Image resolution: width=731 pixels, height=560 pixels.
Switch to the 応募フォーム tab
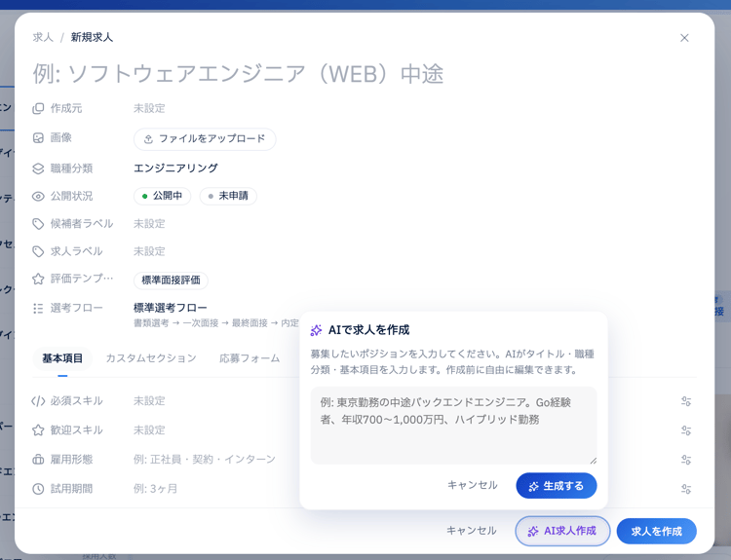250,358
